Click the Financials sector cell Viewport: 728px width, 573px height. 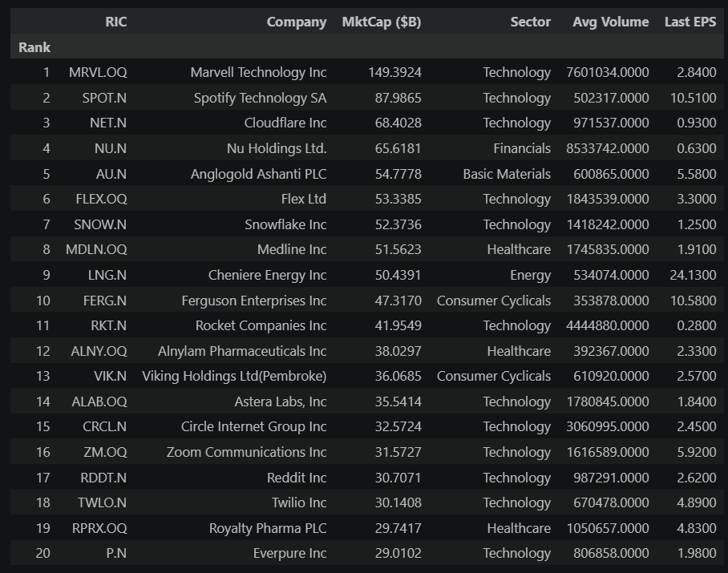pos(522,148)
